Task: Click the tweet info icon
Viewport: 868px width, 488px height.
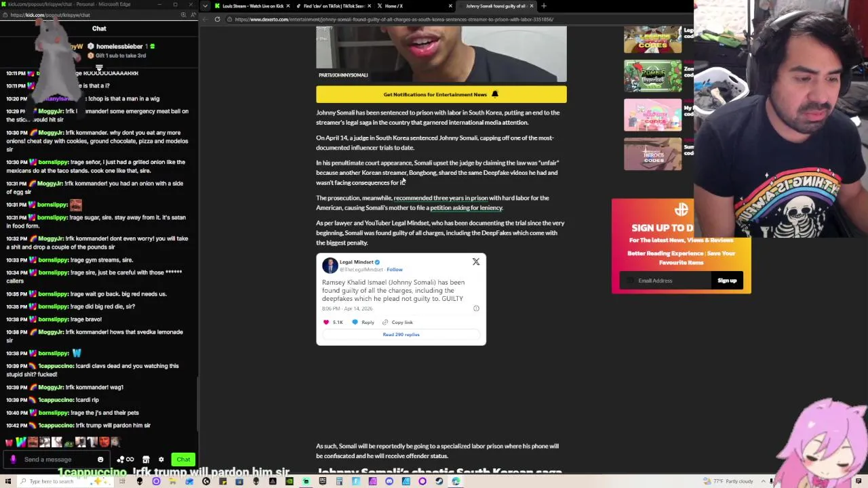Action: coord(476,308)
